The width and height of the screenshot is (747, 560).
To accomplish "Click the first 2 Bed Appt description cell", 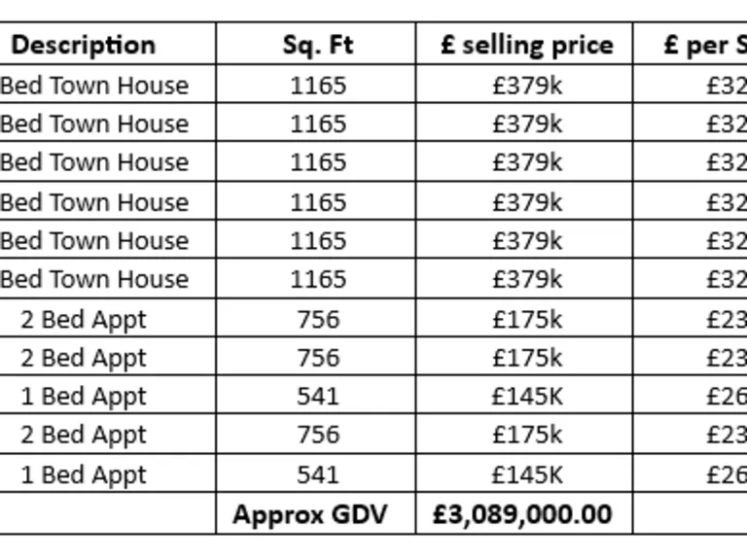I will pyautogui.click(x=84, y=320).
